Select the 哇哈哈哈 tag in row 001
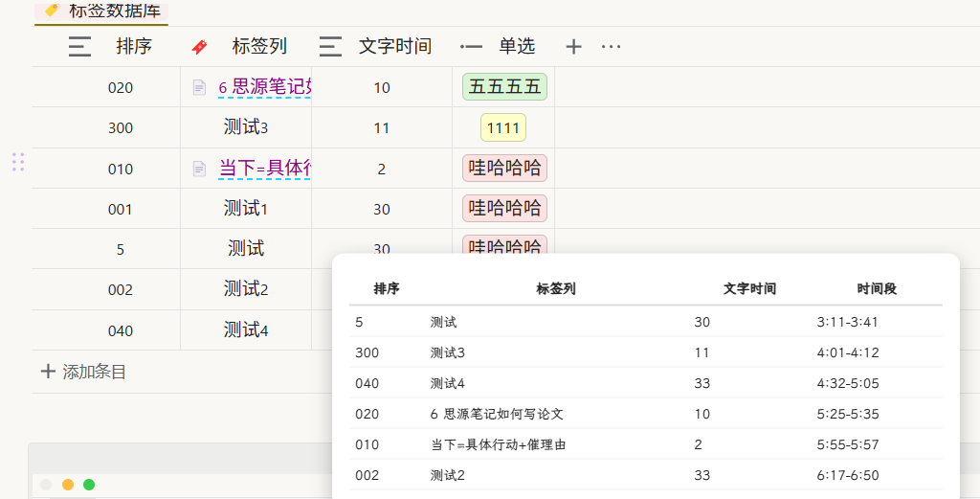Viewport: 980px width, 499px height. coord(504,208)
